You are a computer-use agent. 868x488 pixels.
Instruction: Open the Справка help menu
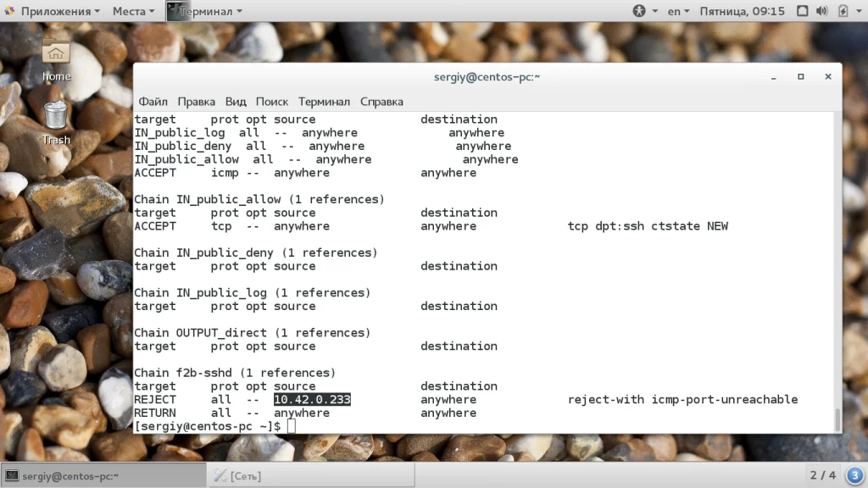pyautogui.click(x=381, y=101)
